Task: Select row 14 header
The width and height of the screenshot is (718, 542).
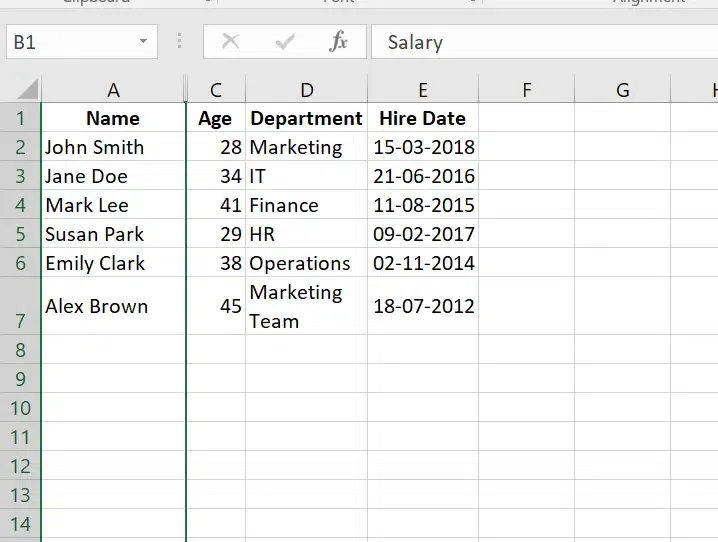Action: [20, 523]
